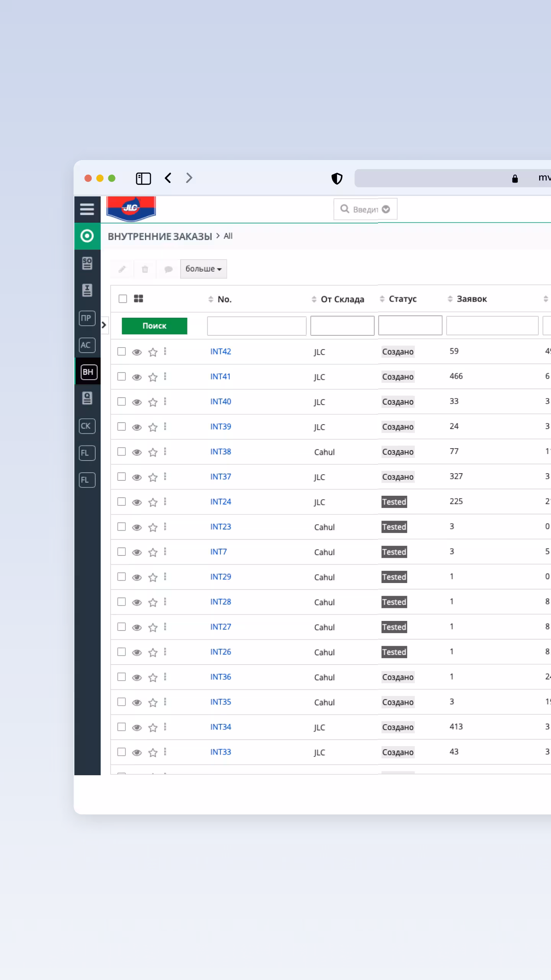Click the No. column filter field

click(256, 326)
